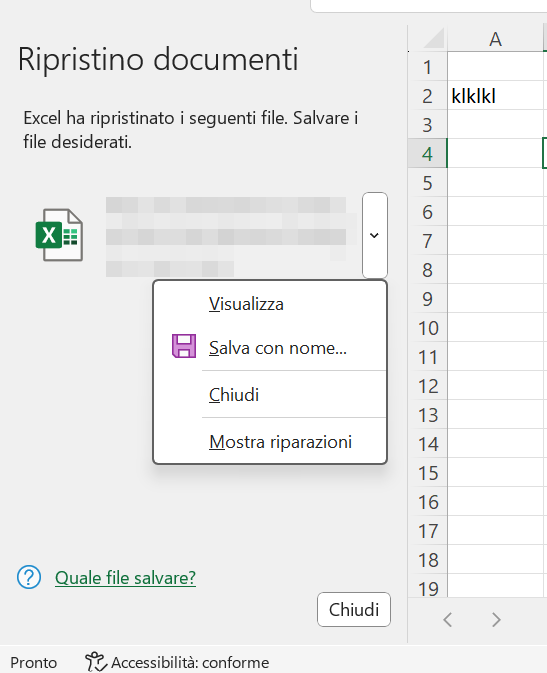547x673 pixels.
Task: Select row 4 header
Action: click(x=427, y=154)
